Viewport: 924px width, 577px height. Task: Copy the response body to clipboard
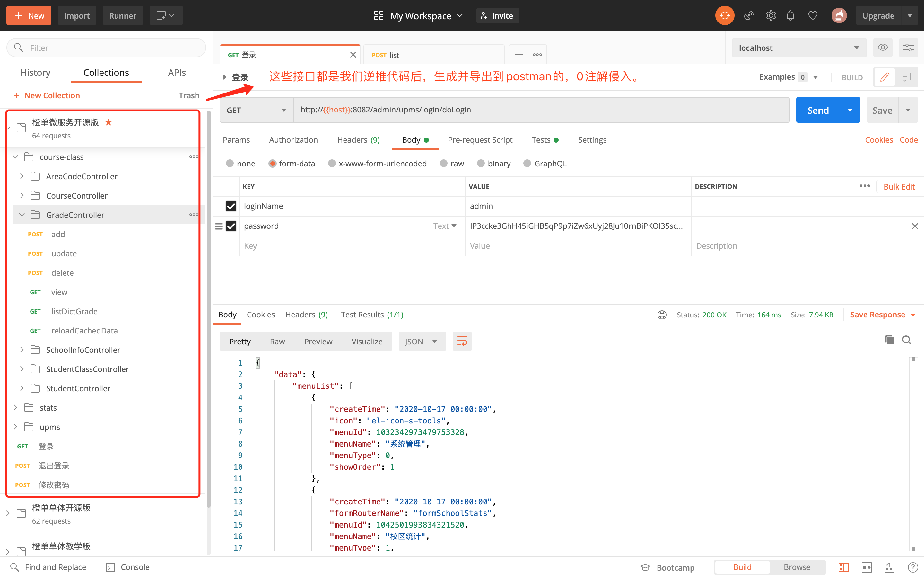889,340
